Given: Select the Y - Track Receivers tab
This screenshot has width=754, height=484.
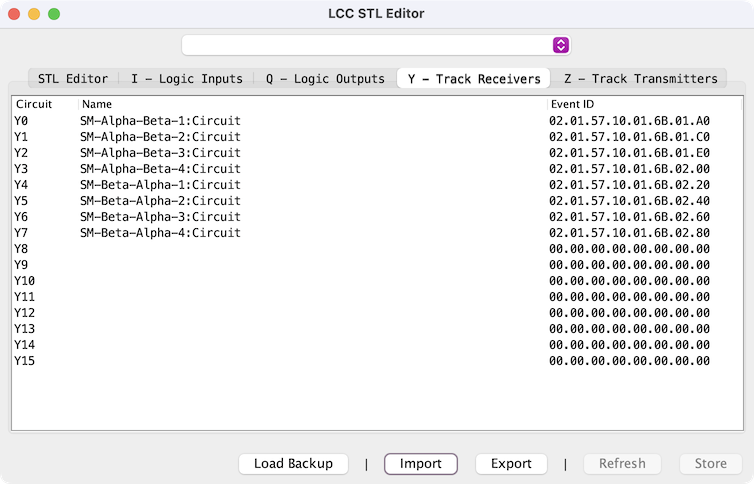Looking at the screenshot, I should point(474,78).
